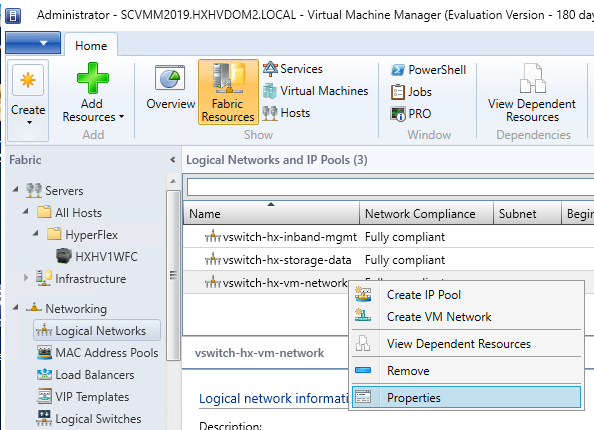Click the Servers node icon
Screen dimensions: 594x430
(34, 191)
